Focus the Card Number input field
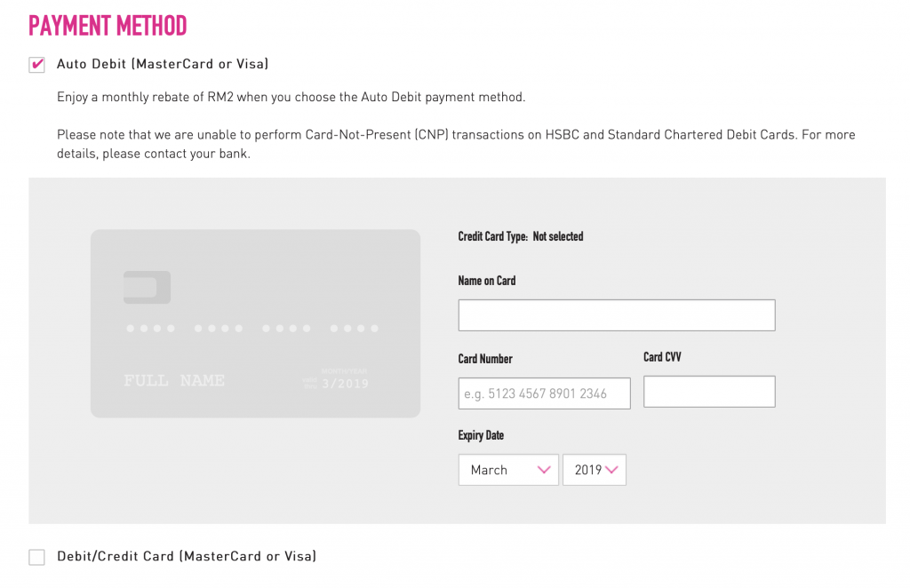The width and height of the screenshot is (910, 588). (x=545, y=393)
